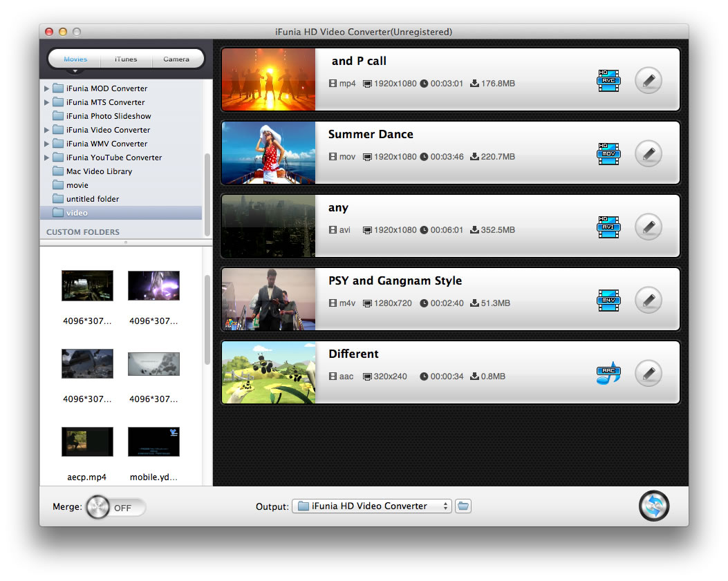Expand the iFunia YouTube Converter folder
Viewport: 728px width, 581px height.
pos(46,158)
